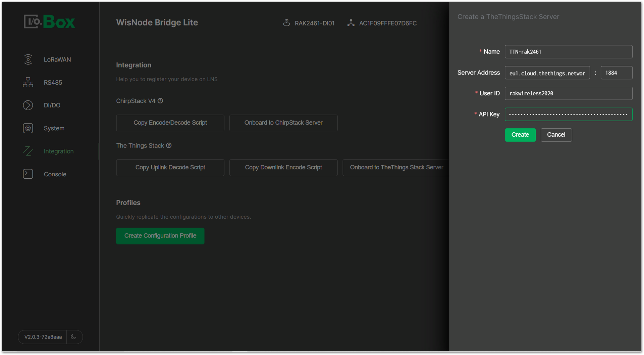Click the node icon beside AC1F09FFFE07D6FC

[x=351, y=23]
